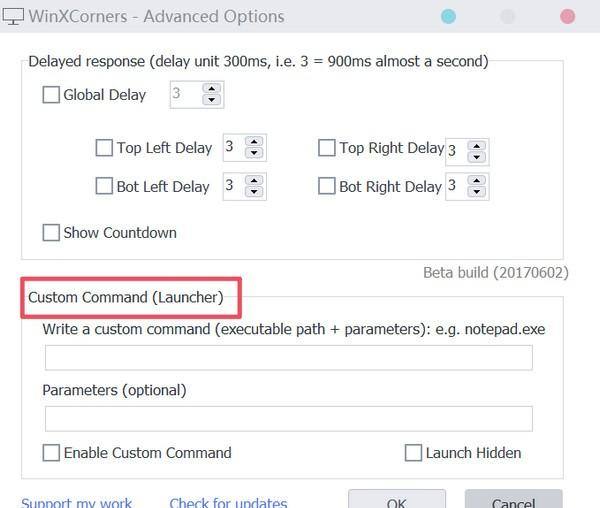Viewport: 600px width, 508px height.
Task: Toggle the Top Left Delay checkbox
Action: pyautogui.click(x=104, y=148)
